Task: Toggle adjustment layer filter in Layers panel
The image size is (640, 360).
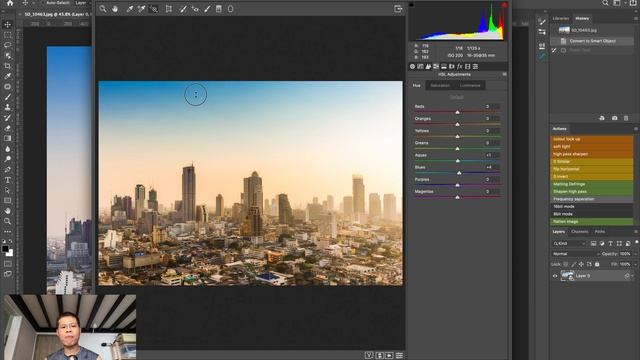Action: [602, 244]
